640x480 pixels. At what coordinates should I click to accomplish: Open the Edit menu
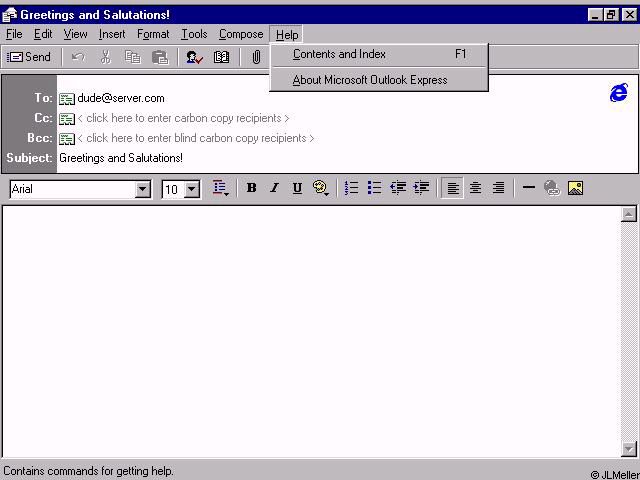[x=43, y=34]
